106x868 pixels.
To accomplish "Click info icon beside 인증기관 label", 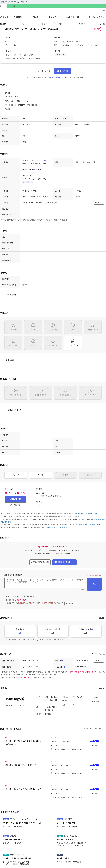I will tap(62, 661).
